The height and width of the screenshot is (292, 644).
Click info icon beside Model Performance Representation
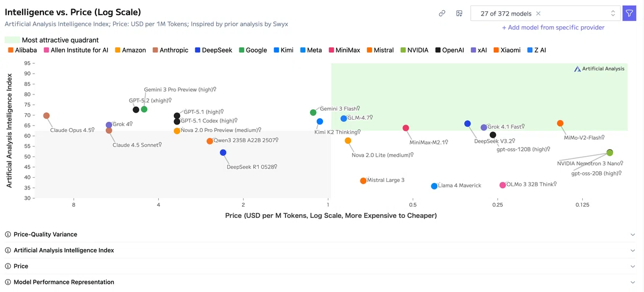8,282
